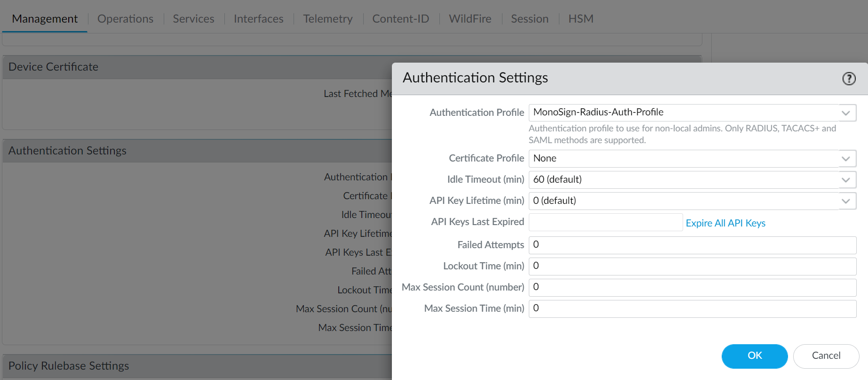Expand the Authentication Profile dropdown
Image resolution: width=868 pixels, height=380 pixels.
(x=846, y=113)
